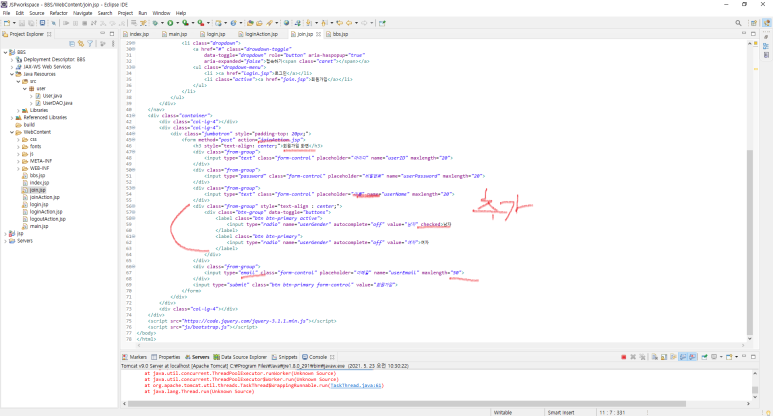This screenshot has width=773, height=416.
Task: Collapse the BBS project node
Action: pos(5,52)
